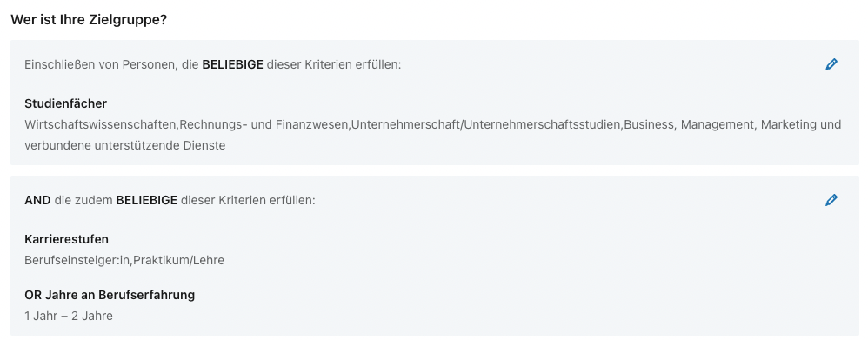Click the Studienfächer label

[x=65, y=103]
